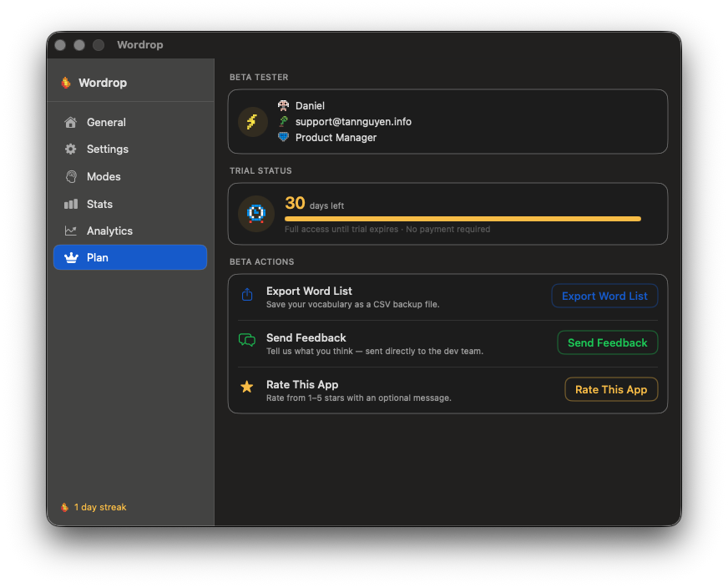Click the Export Word List row title
The image size is (728, 588).
pos(309,291)
